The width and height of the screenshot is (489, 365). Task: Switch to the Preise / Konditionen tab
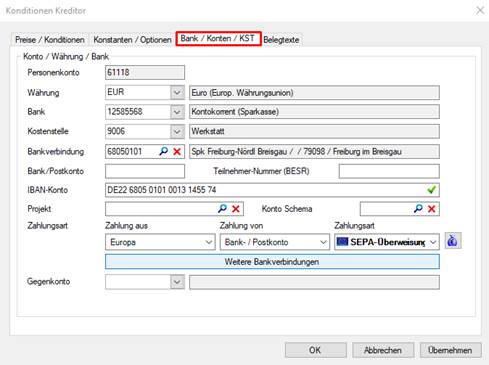50,40
